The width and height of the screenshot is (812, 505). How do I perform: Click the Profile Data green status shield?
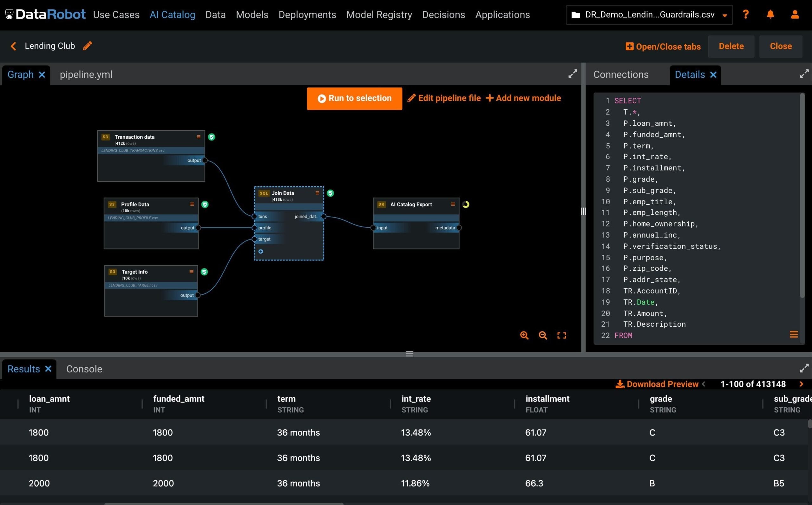[x=205, y=204]
